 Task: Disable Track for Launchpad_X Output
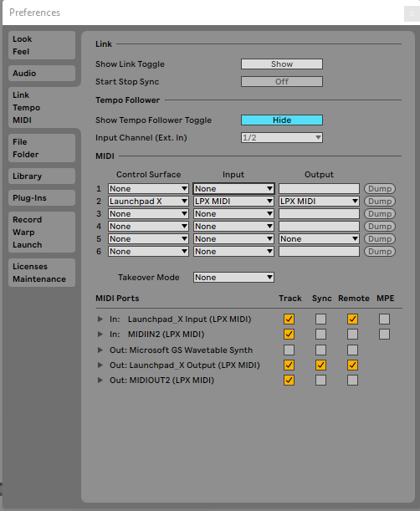coord(289,365)
